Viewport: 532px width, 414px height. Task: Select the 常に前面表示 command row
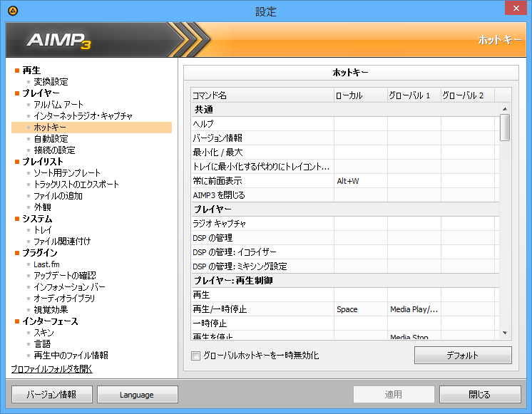tap(345, 181)
